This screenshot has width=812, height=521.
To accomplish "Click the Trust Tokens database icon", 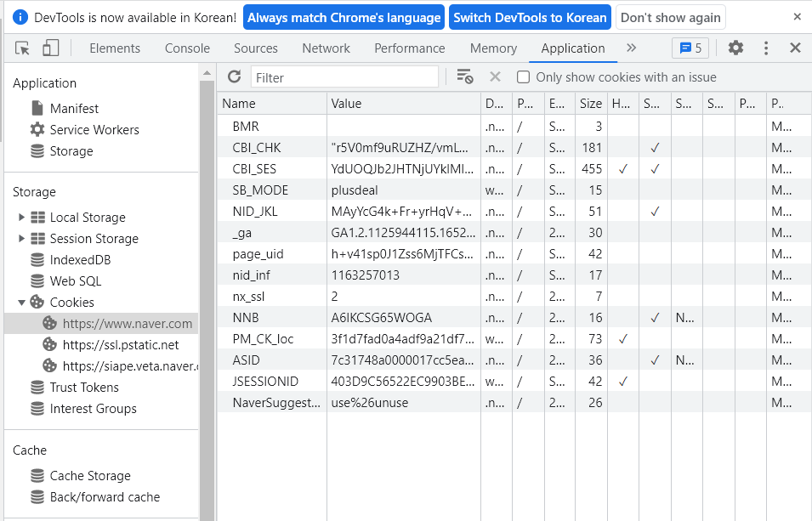I will click(x=37, y=387).
